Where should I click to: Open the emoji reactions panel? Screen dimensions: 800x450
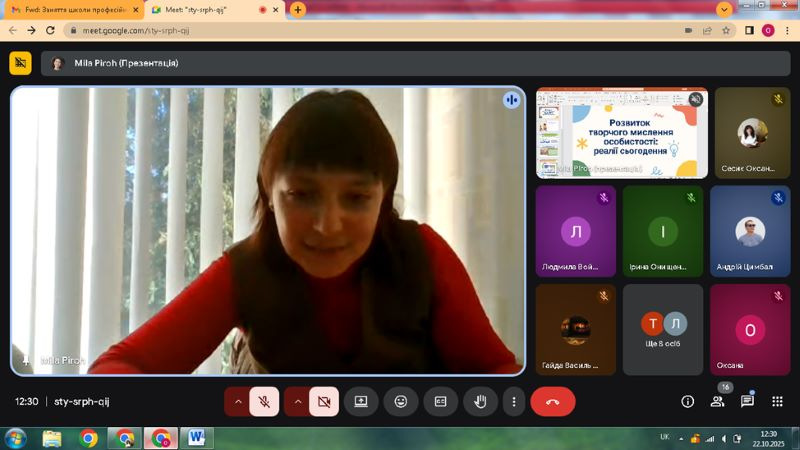(400, 401)
